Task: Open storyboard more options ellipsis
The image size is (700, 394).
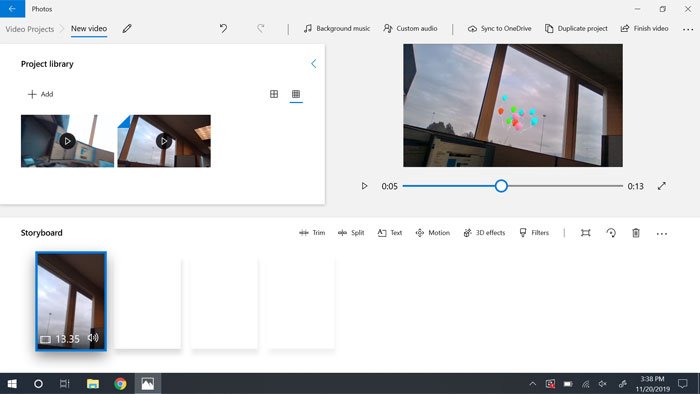Action: [x=662, y=233]
